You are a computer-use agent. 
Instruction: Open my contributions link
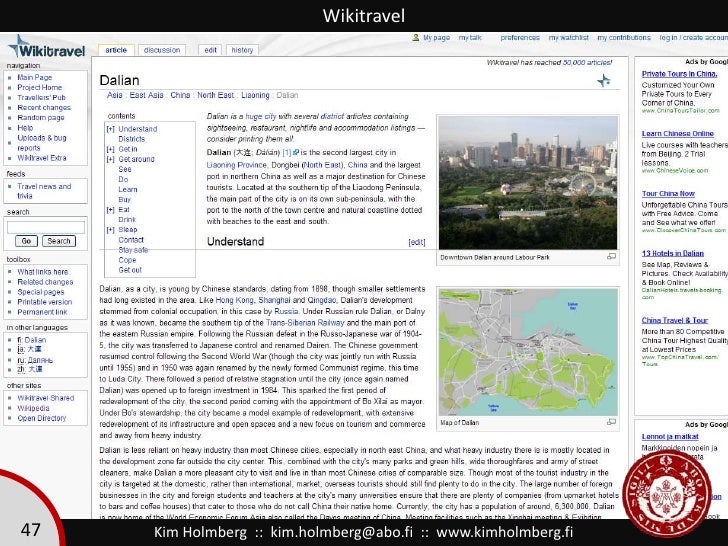(624, 38)
